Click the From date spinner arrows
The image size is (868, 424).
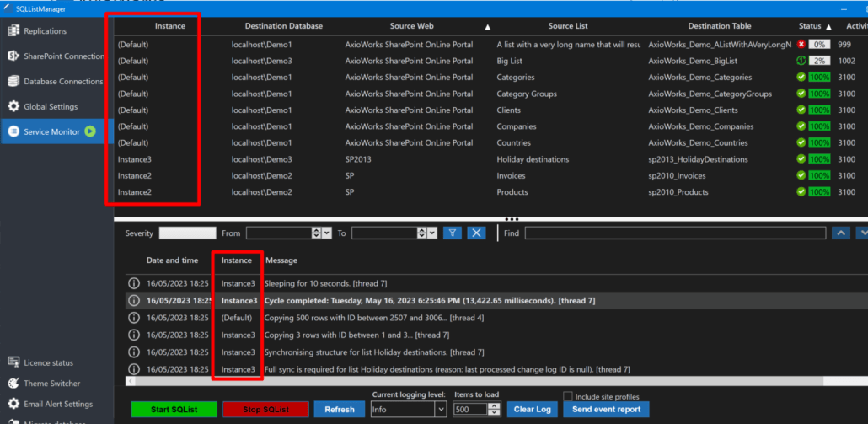tap(316, 233)
